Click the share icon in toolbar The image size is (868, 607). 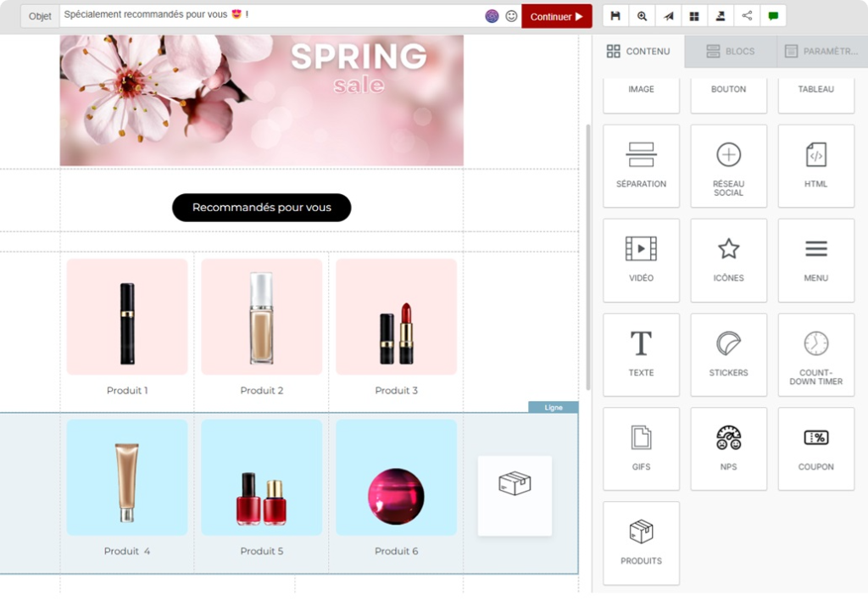pyautogui.click(x=747, y=16)
